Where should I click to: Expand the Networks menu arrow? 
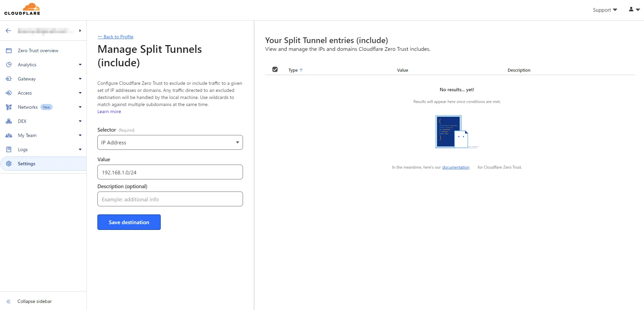click(80, 107)
